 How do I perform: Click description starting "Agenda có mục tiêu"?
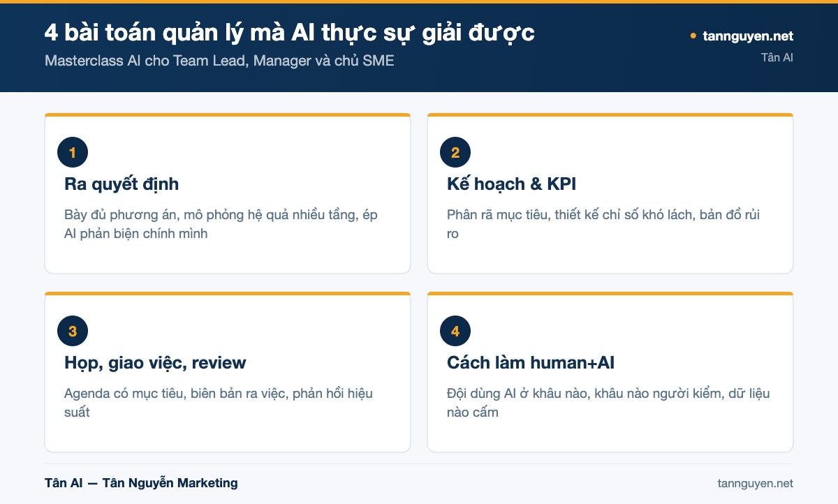[219, 403]
